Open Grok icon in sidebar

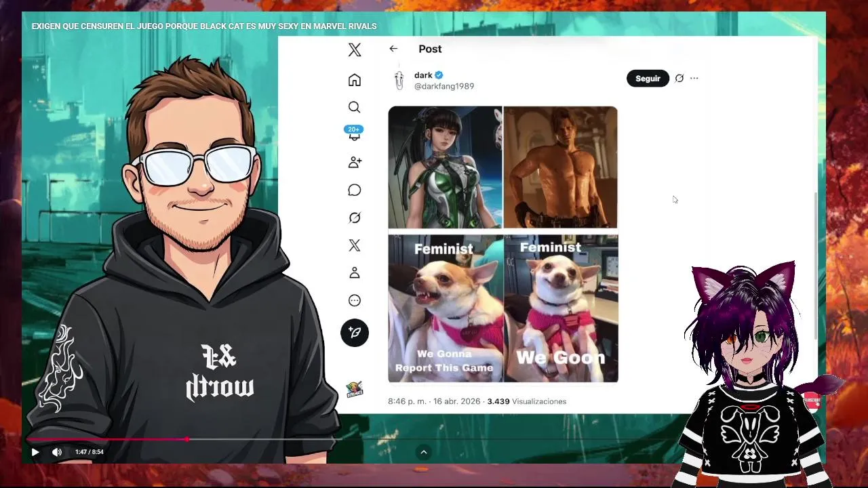coord(354,218)
